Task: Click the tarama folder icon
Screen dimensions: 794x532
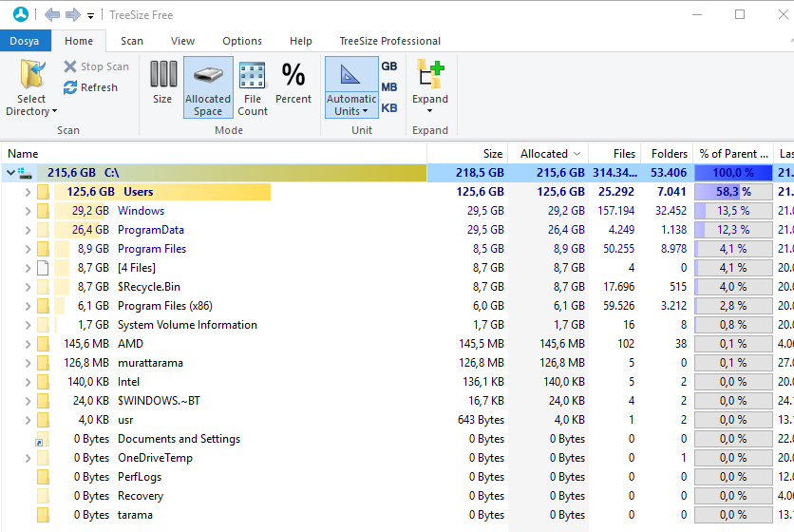Action: point(43,515)
